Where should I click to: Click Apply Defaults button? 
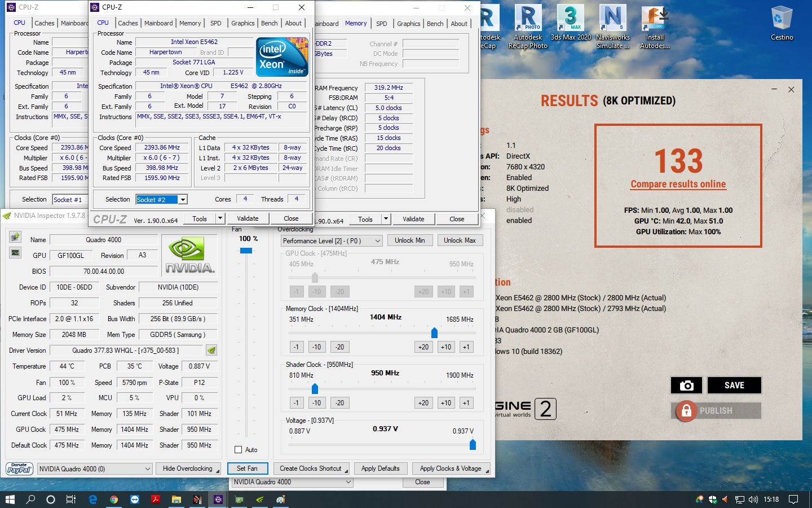381,468
